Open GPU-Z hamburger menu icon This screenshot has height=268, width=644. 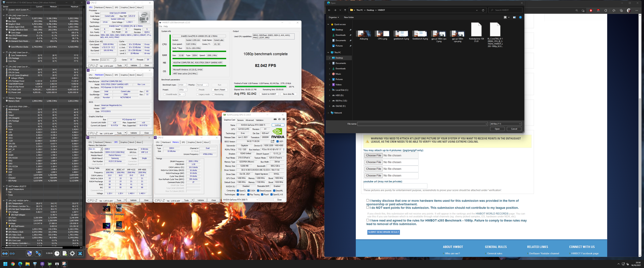[x=284, y=119]
